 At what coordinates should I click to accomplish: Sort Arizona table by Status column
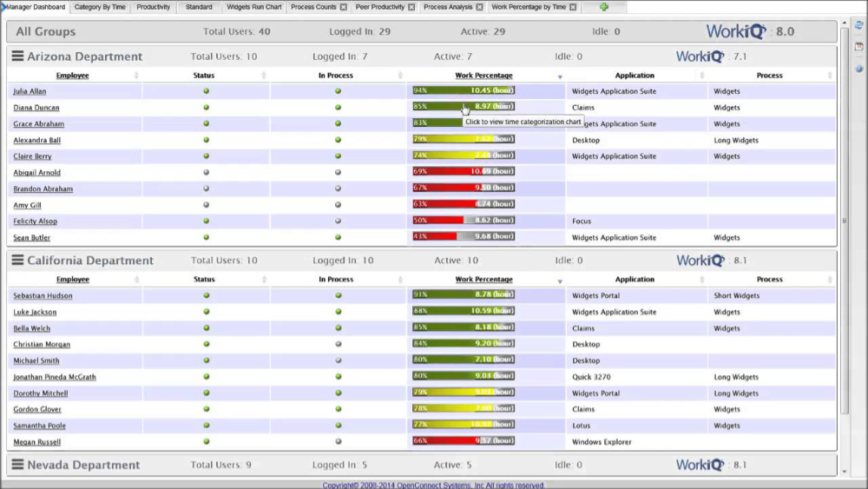[x=204, y=76]
